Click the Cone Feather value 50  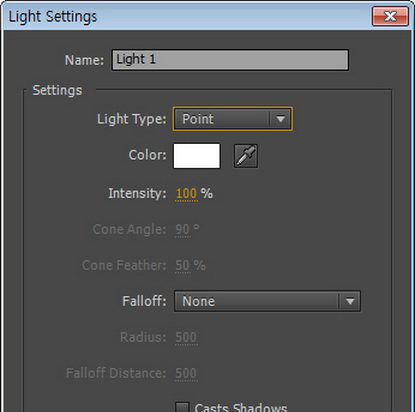tap(183, 265)
